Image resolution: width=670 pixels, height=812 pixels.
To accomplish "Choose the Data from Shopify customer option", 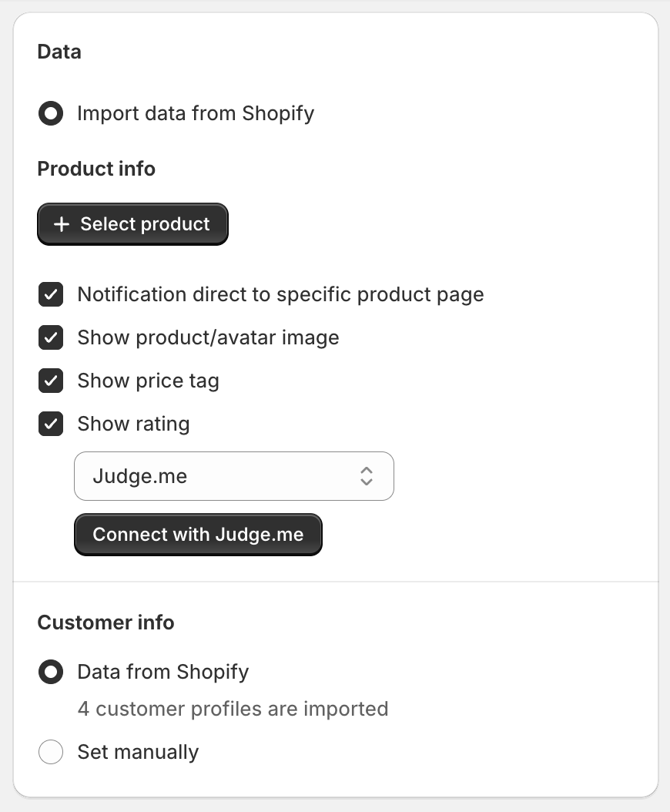I will 51,673.
